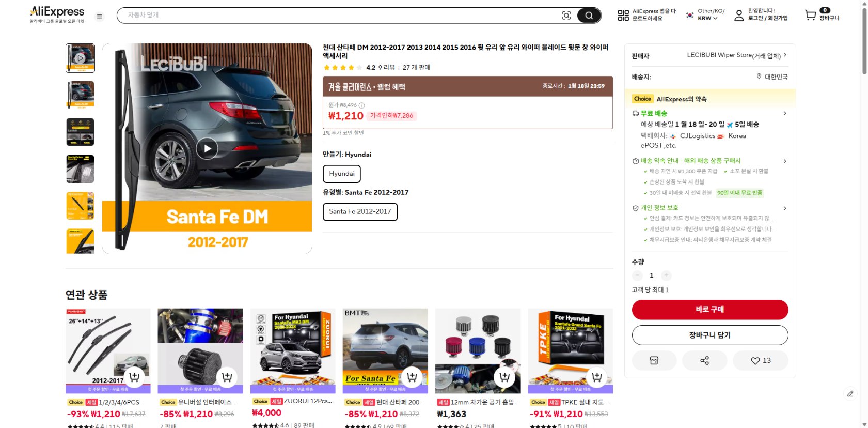Select the Santa Fe 2012-2017 type option

[x=360, y=212]
